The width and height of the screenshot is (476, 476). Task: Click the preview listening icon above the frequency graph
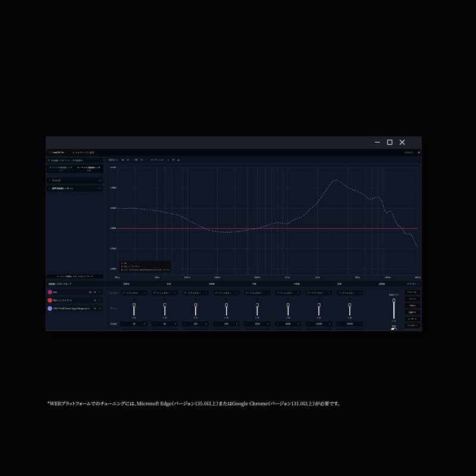(x=173, y=159)
